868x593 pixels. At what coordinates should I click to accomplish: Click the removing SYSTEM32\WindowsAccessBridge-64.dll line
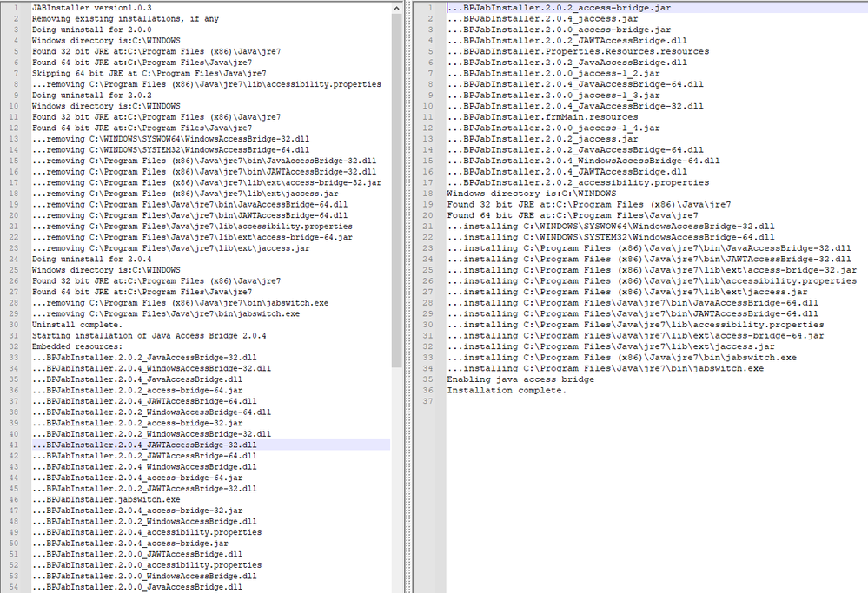tap(170, 150)
